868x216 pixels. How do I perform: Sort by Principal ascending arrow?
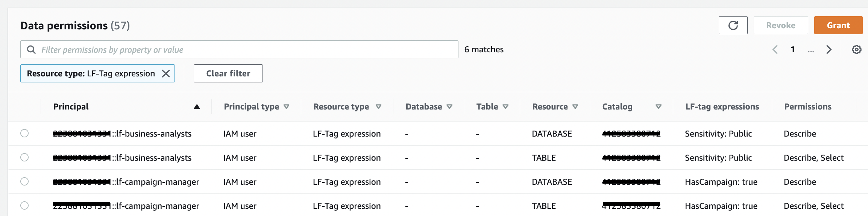point(197,107)
